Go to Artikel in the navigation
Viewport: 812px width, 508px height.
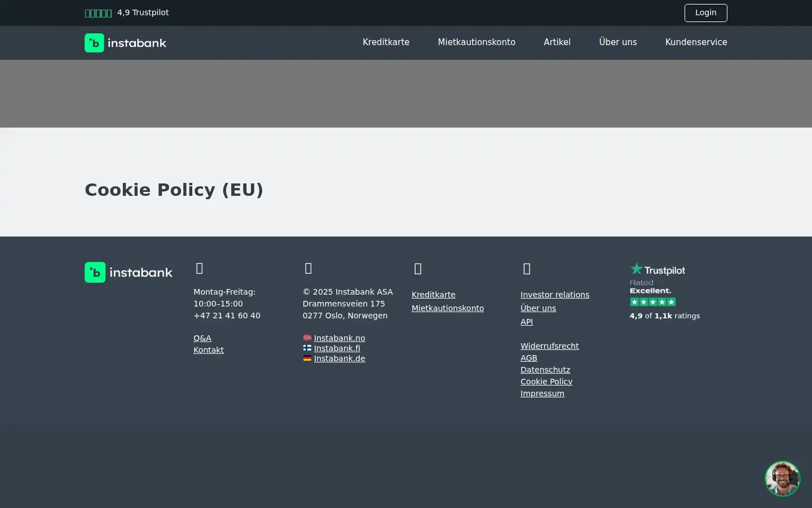click(557, 42)
